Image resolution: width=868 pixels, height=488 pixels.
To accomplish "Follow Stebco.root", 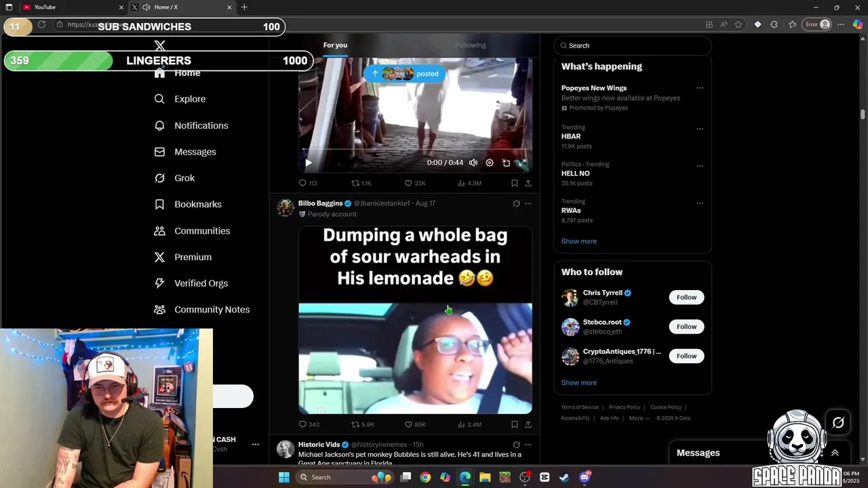I will tap(686, 327).
